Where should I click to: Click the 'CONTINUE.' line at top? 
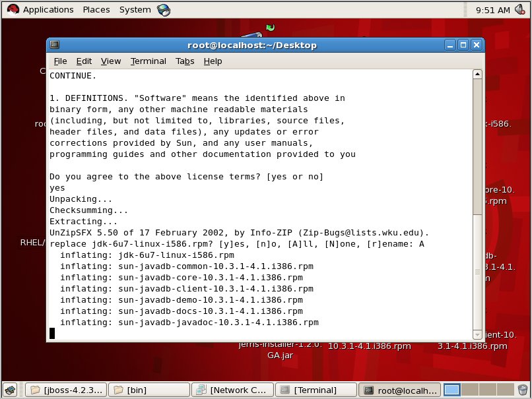tap(73, 76)
